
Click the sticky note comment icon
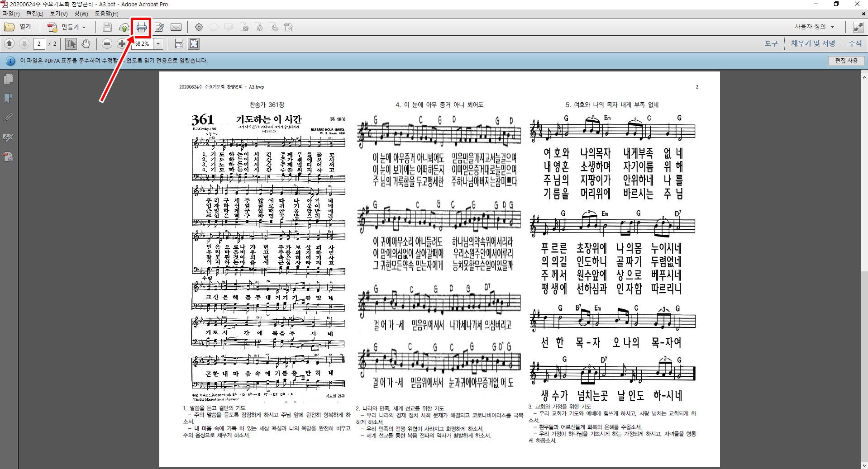(214, 27)
